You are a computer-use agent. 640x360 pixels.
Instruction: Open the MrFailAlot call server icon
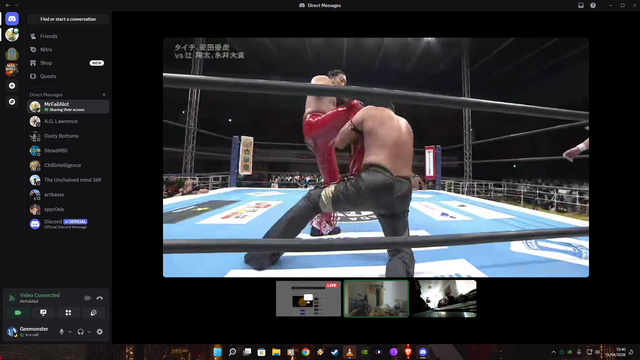[x=12, y=35]
